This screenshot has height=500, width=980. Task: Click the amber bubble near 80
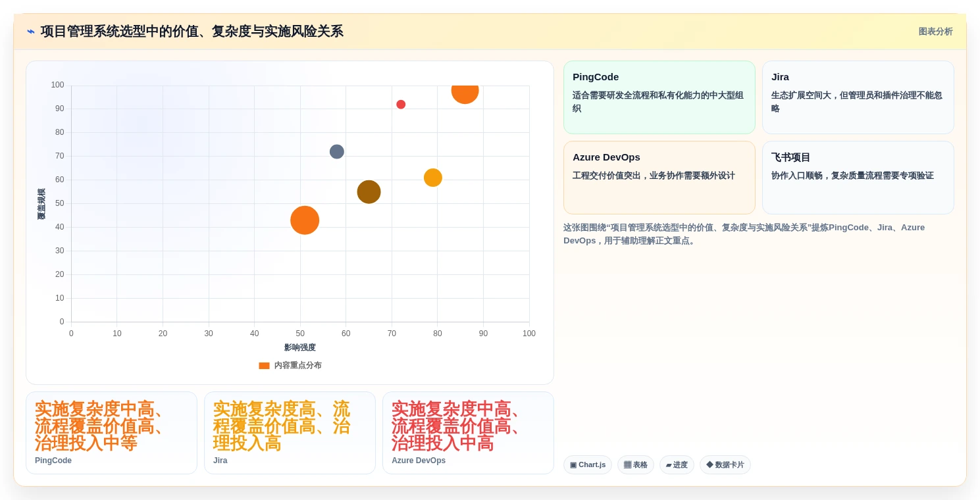coord(433,178)
